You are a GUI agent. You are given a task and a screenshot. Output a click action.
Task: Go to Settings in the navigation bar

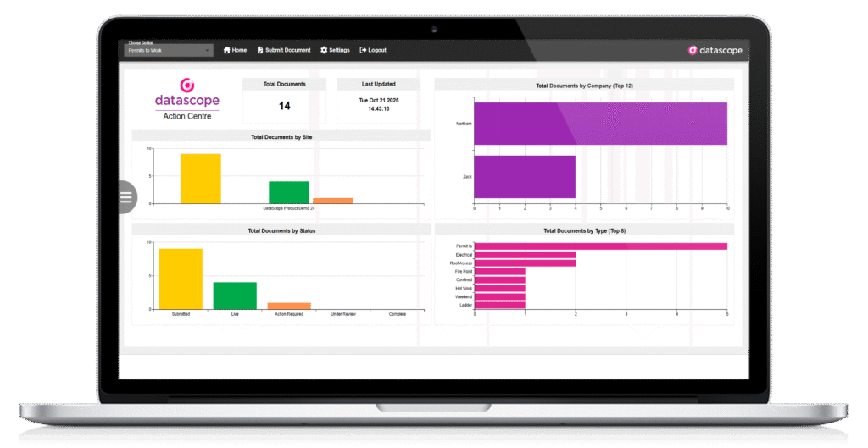339,50
